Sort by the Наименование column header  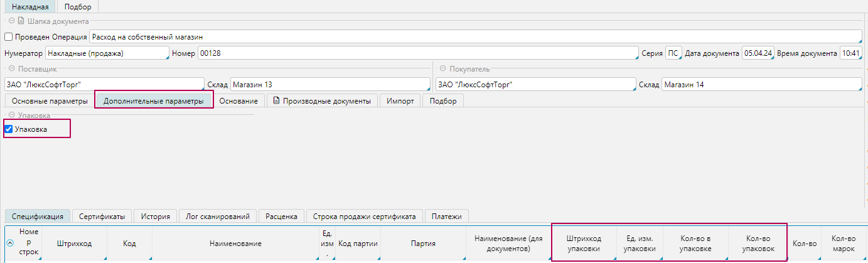click(235, 244)
